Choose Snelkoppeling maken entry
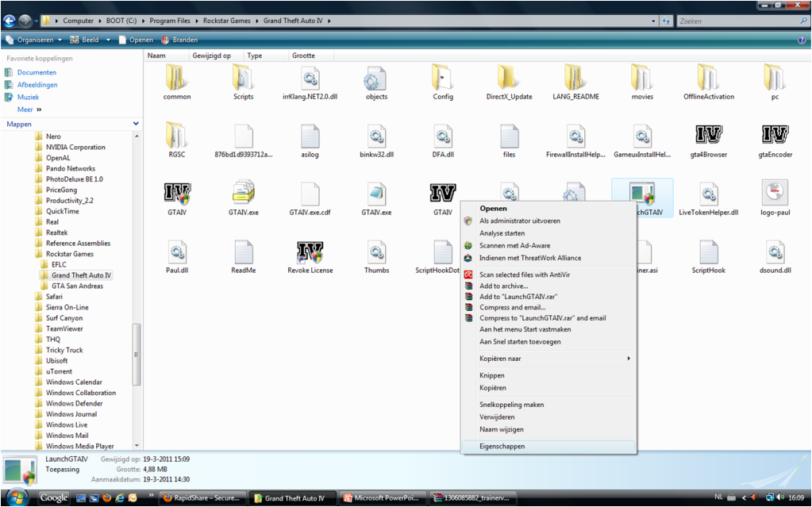 click(548, 405)
